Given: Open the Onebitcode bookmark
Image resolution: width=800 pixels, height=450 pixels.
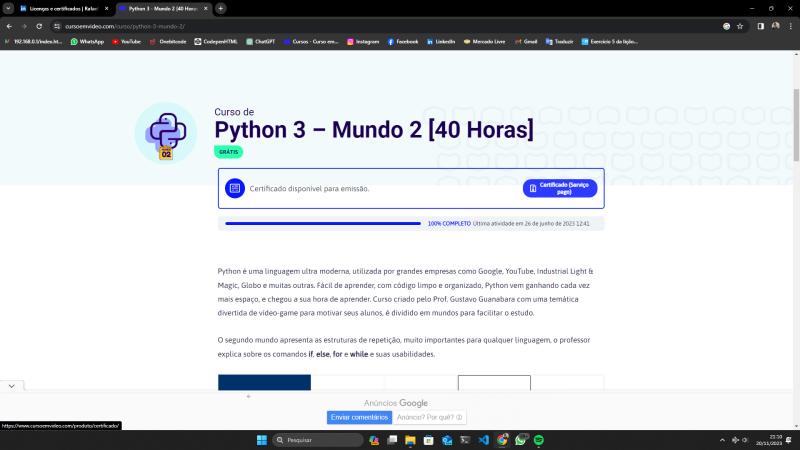Looking at the screenshot, I should (x=168, y=42).
